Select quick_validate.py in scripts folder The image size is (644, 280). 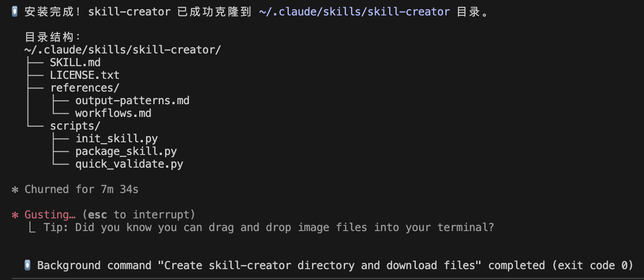pyautogui.click(x=129, y=164)
